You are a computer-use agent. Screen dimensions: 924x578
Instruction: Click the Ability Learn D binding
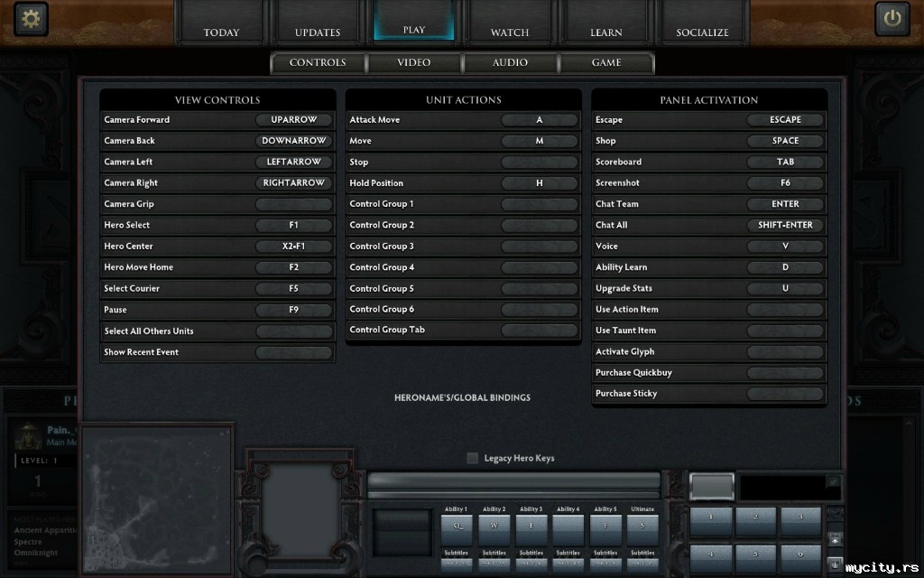785,267
